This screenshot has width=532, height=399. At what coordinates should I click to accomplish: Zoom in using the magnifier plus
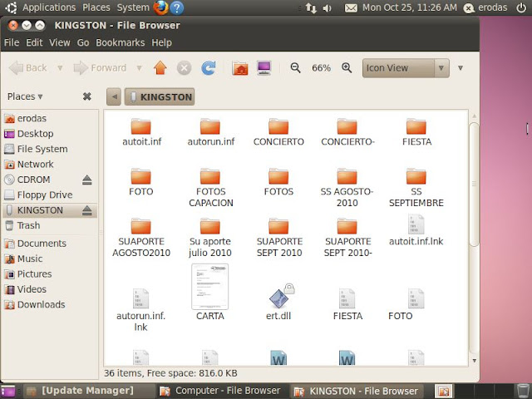click(347, 68)
